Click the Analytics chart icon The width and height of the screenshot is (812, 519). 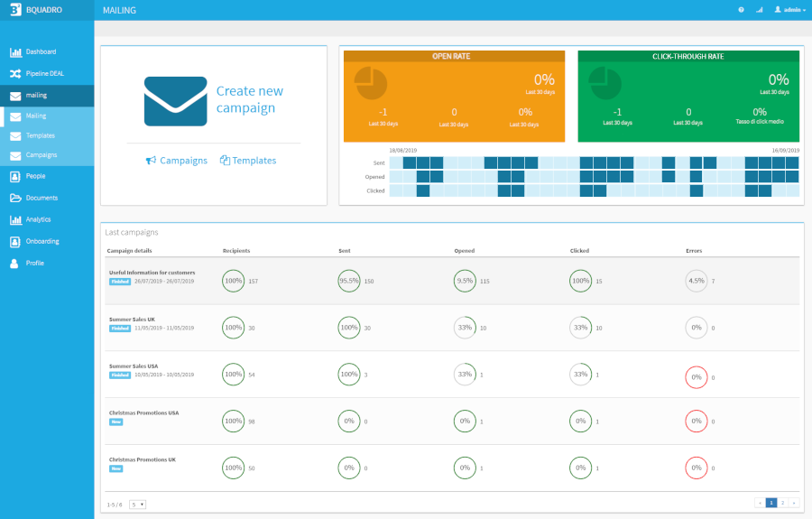point(15,219)
